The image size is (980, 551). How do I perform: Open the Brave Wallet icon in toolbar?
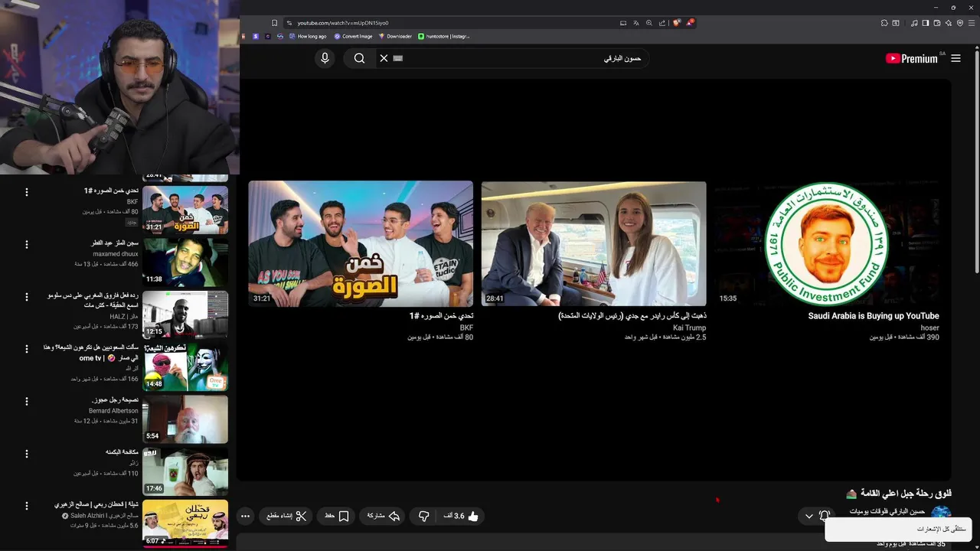[x=937, y=23]
